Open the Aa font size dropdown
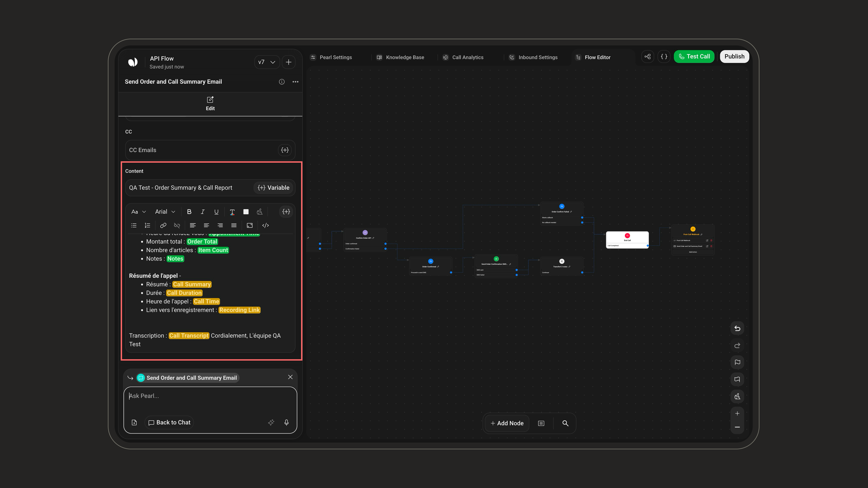The width and height of the screenshot is (868, 488). [x=139, y=212]
